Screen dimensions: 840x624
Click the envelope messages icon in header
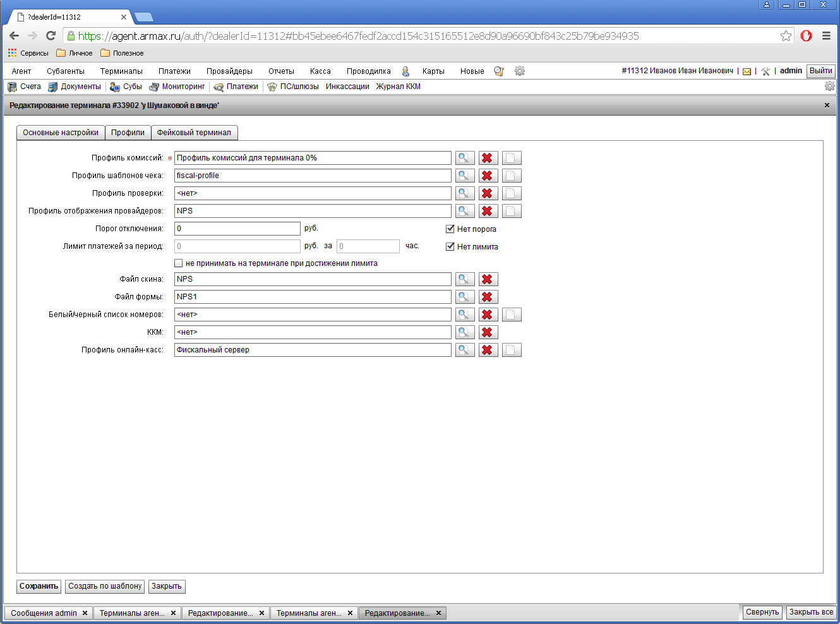click(747, 71)
